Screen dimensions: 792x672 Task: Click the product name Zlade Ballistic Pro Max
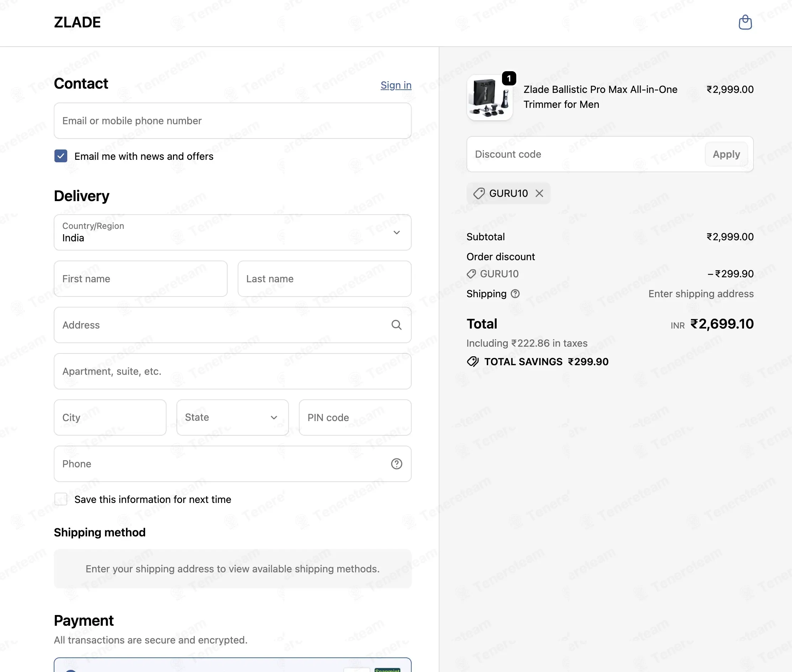601,97
